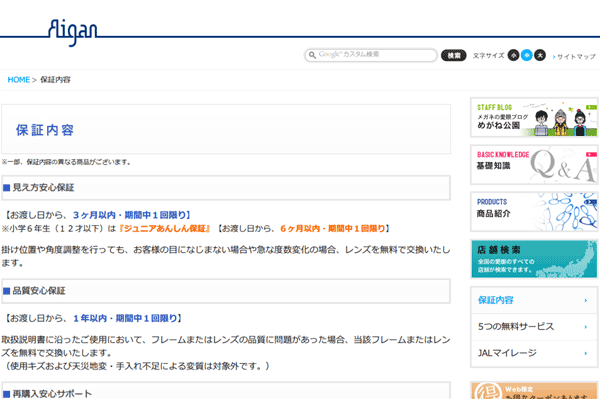This screenshot has width=600, height=399.
Task: Open the Basic Knowledge 基礎知識 Q&A banner
Action: (x=534, y=165)
